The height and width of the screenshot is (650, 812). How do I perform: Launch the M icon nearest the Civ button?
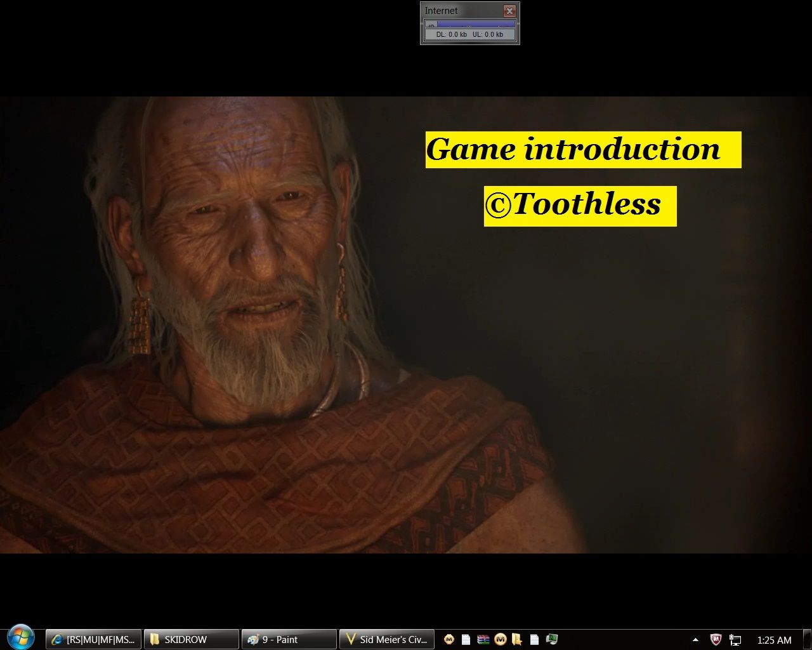(449, 639)
